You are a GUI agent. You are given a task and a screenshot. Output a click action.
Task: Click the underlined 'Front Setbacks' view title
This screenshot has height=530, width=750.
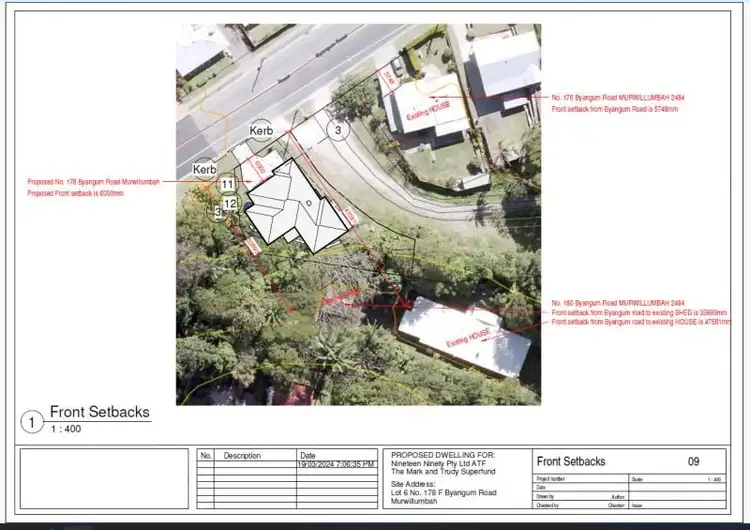[x=99, y=412]
